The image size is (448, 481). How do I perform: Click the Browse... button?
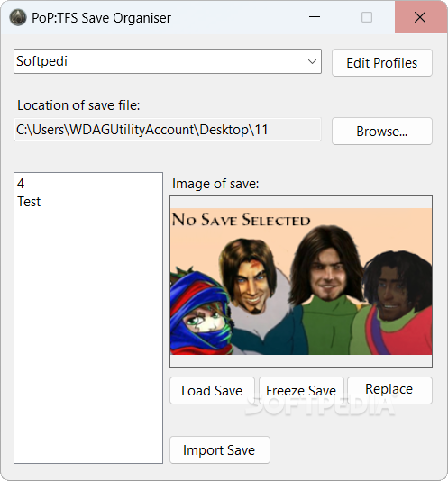[382, 131]
